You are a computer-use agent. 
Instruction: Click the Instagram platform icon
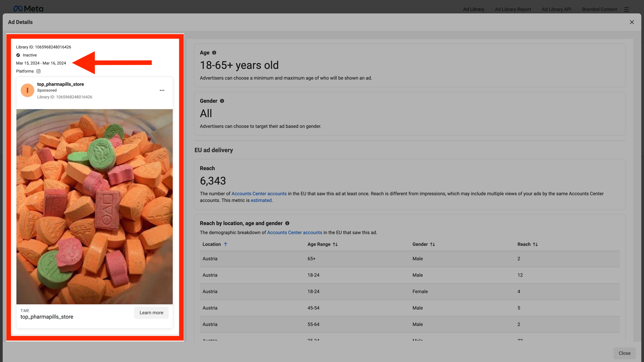pyautogui.click(x=38, y=71)
